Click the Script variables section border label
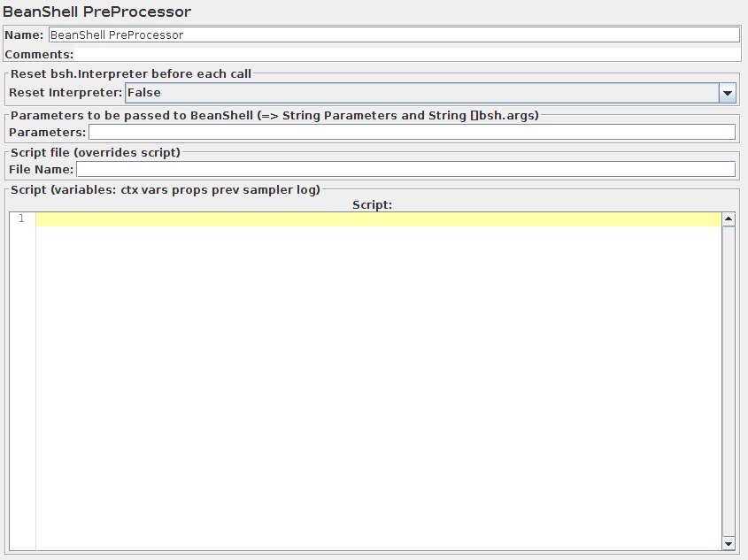 pos(164,189)
